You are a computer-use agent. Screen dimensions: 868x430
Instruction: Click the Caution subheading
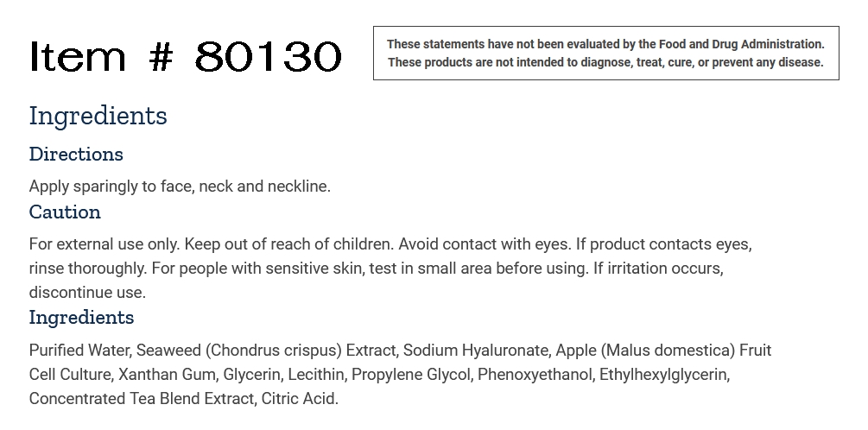(x=65, y=212)
